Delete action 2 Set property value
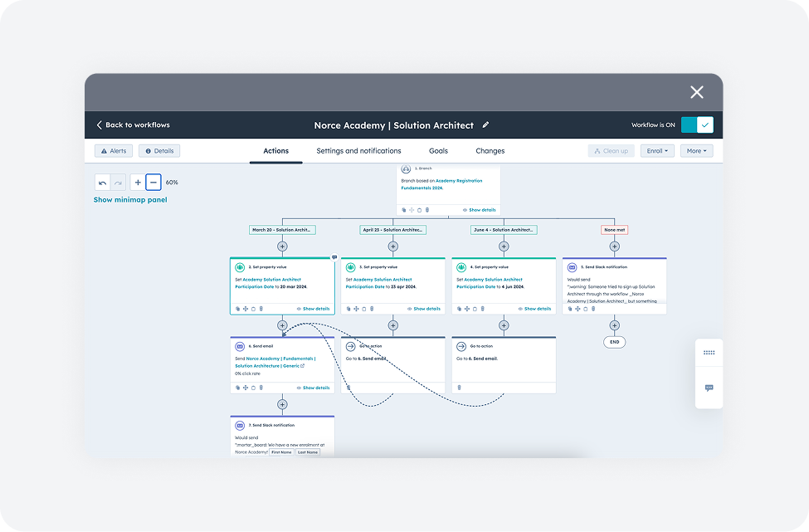 [x=261, y=309]
